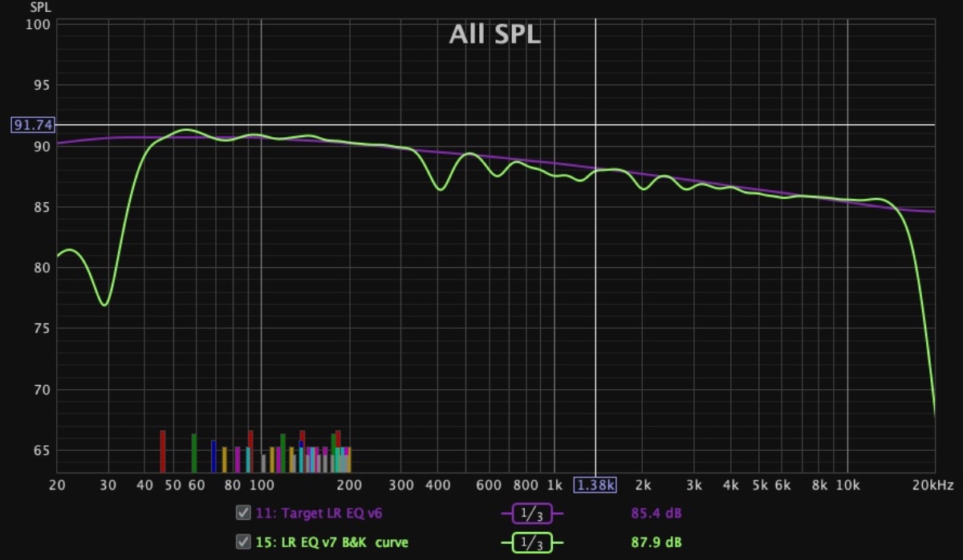Image resolution: width=963 pixels, height=560 pixels.
Task: Click the 1.38k frequency cursor readout box
Action: (x=595, y=485)
